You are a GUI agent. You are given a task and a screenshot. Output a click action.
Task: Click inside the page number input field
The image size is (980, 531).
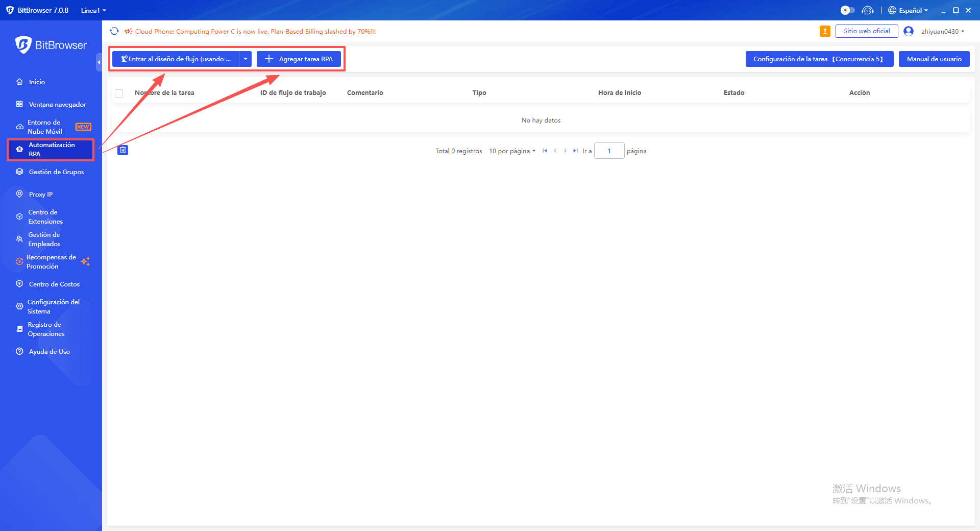pyautogui.click(x=609, y=151)
